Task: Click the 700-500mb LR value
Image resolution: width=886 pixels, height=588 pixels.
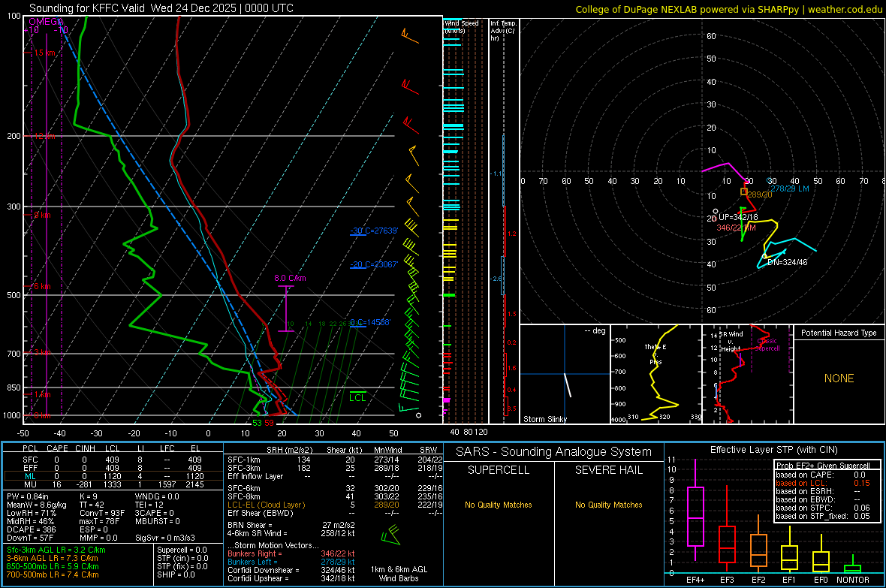Action: pos(53,574)
